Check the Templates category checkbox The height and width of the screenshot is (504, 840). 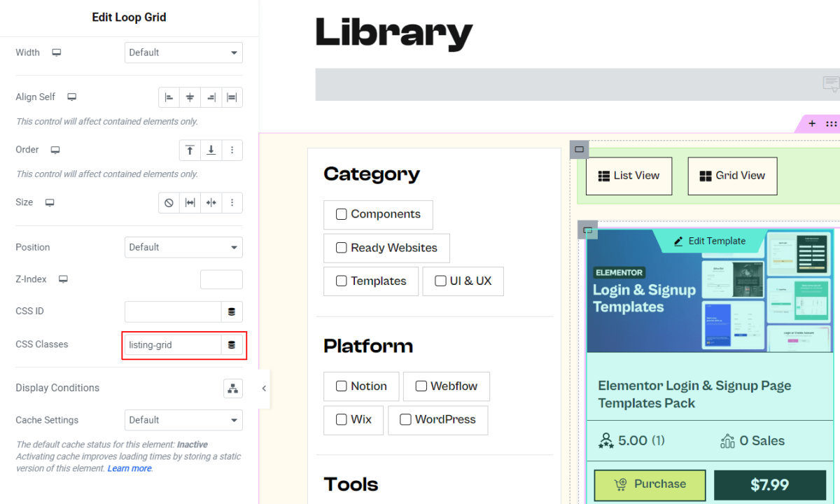pyautogui.click(x=342, y=281)
